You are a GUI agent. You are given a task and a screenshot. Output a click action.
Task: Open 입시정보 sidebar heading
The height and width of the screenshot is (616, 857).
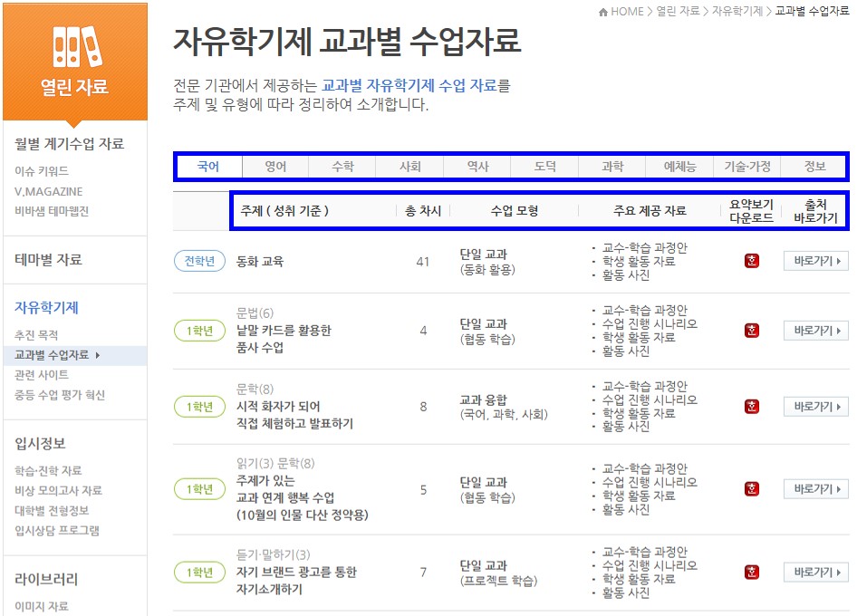coord(40,443)
